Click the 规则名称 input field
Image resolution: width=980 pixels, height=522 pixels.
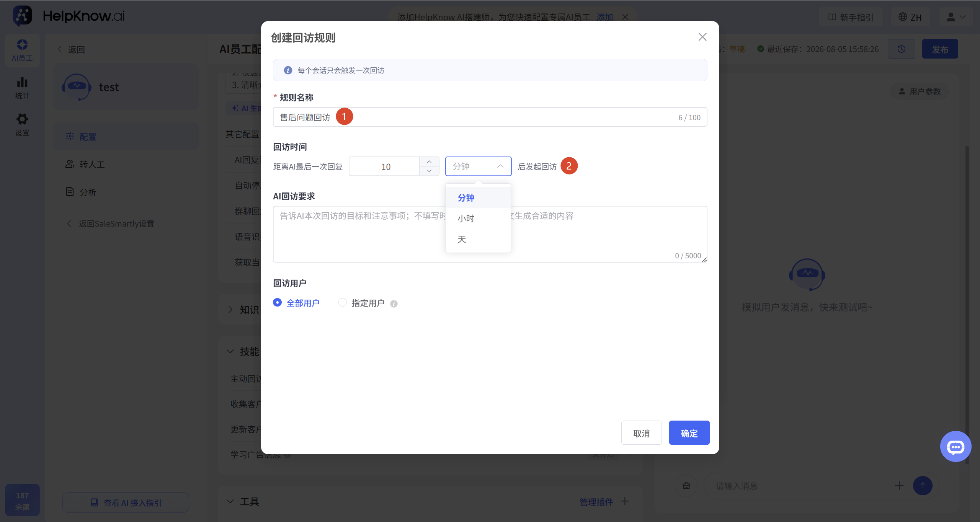pyautogui.click(x=490, y=117)
